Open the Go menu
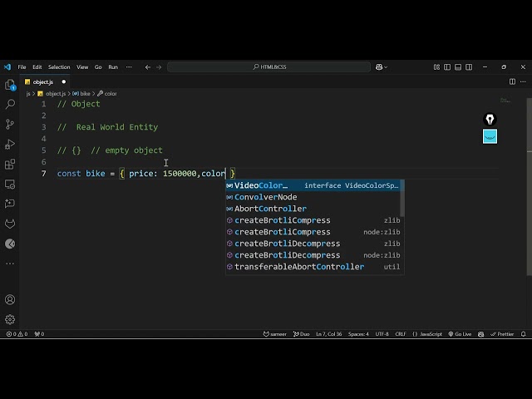Viewport: 532px width, 399px height. click(x=98, y=67)
